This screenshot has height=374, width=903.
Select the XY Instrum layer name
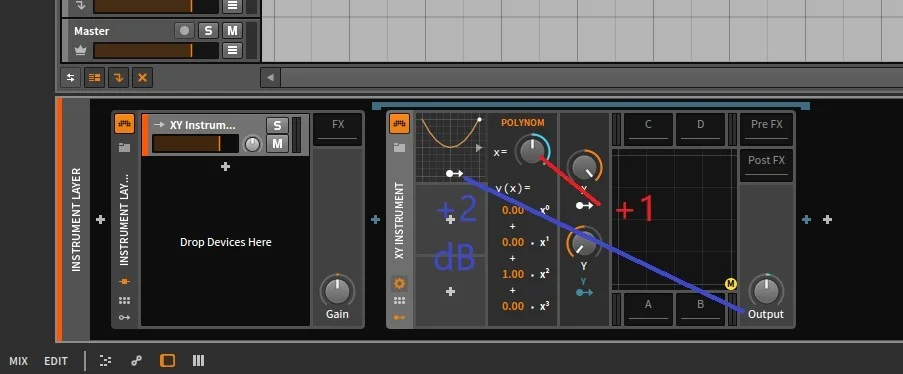[202, 125]
